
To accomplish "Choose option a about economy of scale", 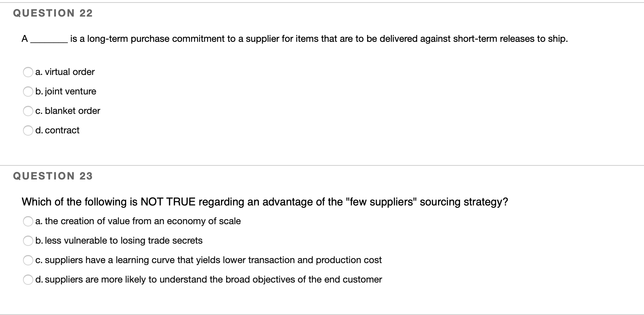I will click(28, 221).
